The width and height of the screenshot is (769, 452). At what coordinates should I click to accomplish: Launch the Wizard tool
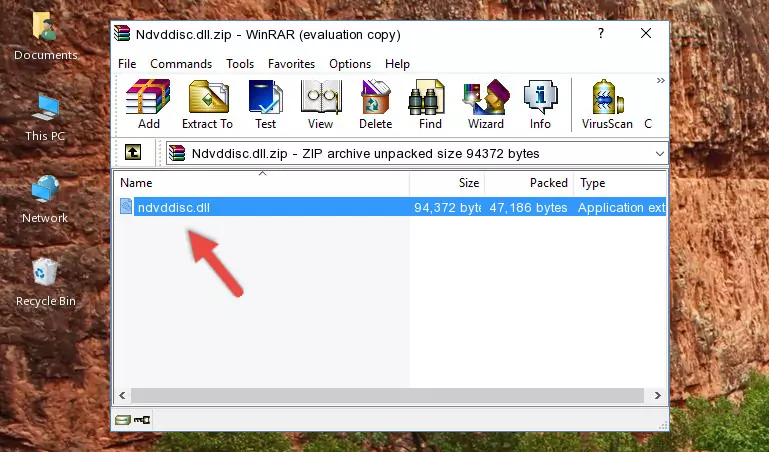pos(486,104)
